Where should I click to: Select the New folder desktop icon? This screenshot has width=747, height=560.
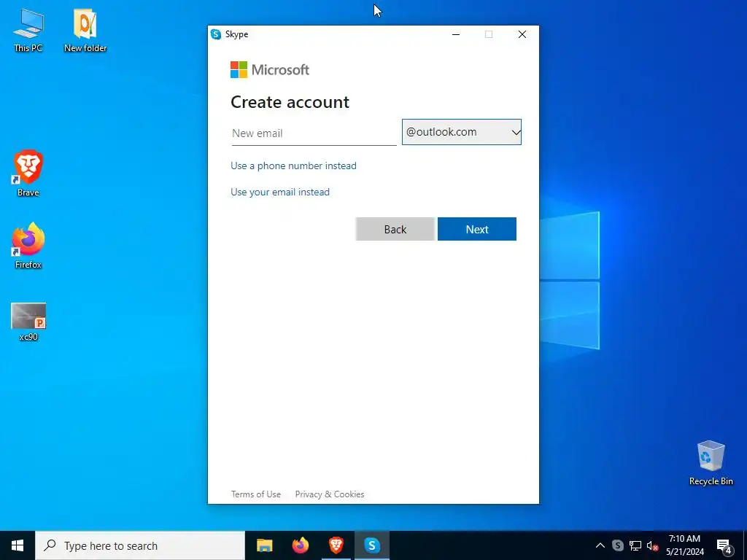click(85, 30)
